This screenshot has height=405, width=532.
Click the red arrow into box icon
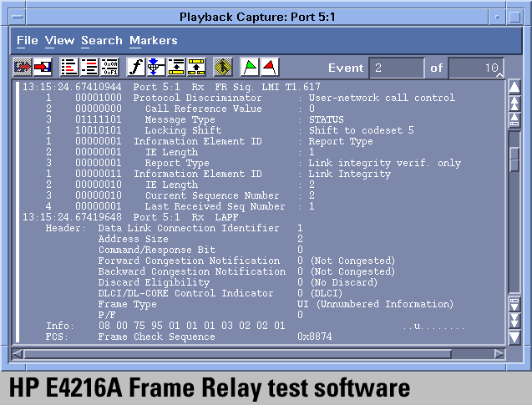click(42, 67)
